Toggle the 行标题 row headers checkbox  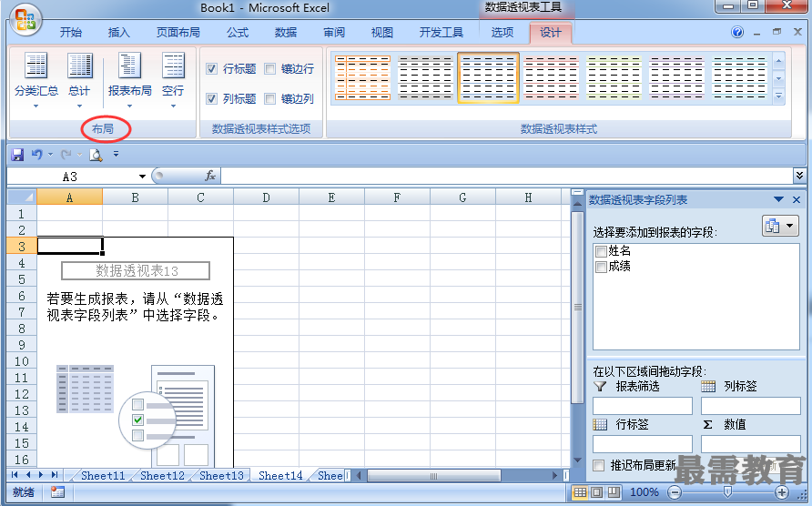coord(211,68)
